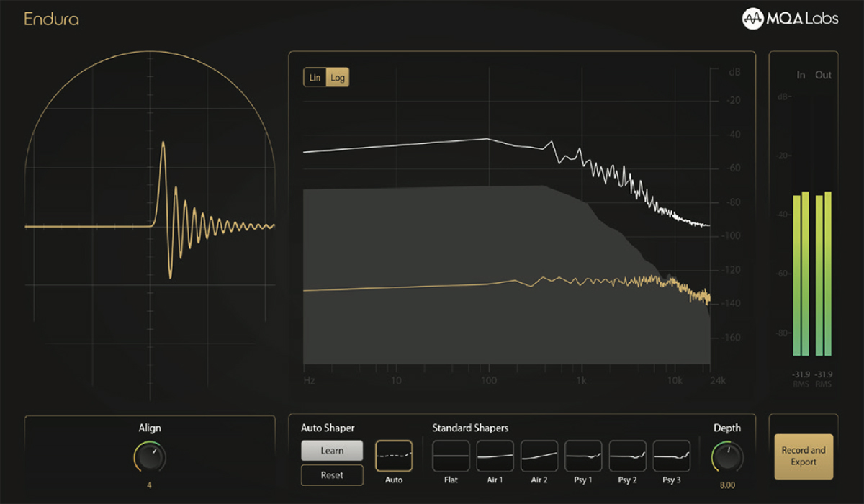Toggle the Log frequency scale
The width and height of the screenshot is (864, 504).
338,78
